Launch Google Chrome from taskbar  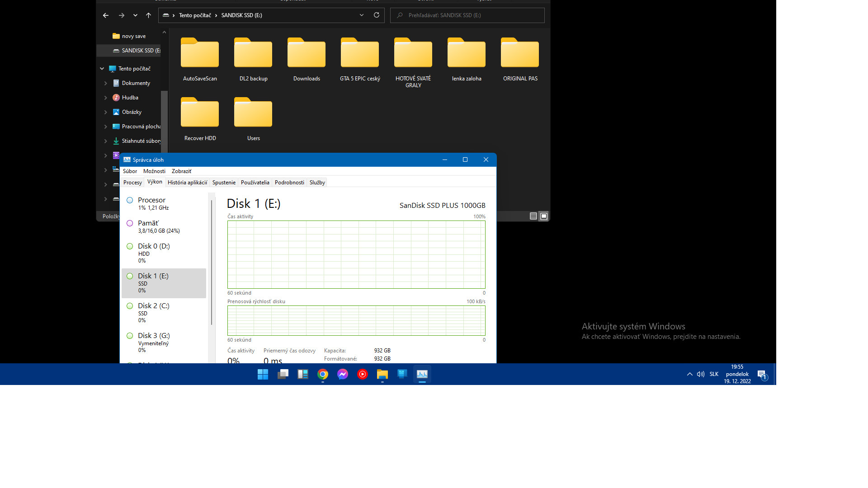point(323,374)
